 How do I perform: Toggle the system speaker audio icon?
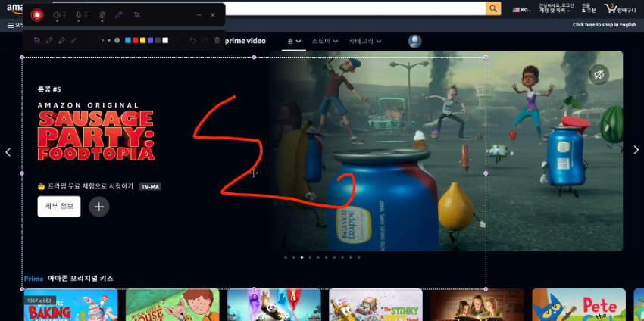57,14
